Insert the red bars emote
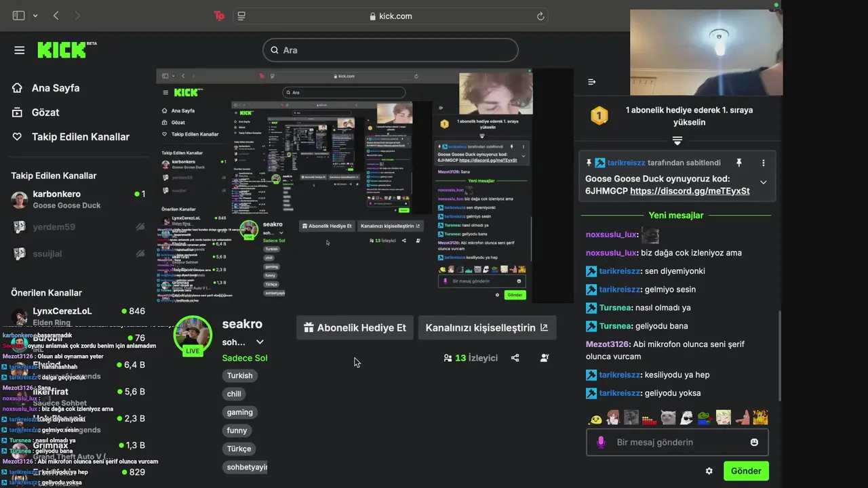Viewport: 868px width, 488px height. (650, 418)
